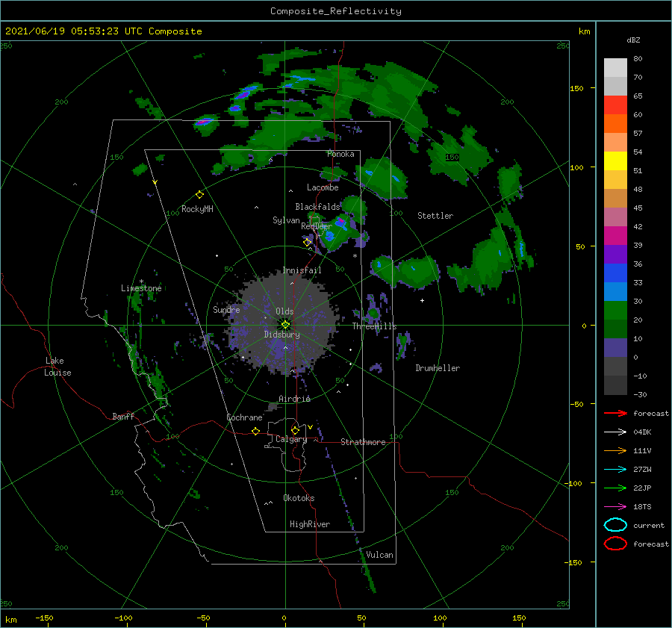Click the magenta swatch below 42 dBZ
The height and width of the screenshot is (628, 672).
pos(615,235)
